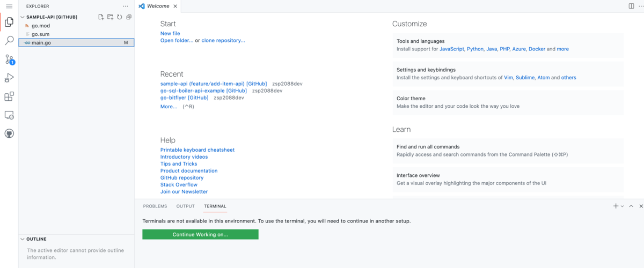Open the hamburger application menu

coord(9,6)
